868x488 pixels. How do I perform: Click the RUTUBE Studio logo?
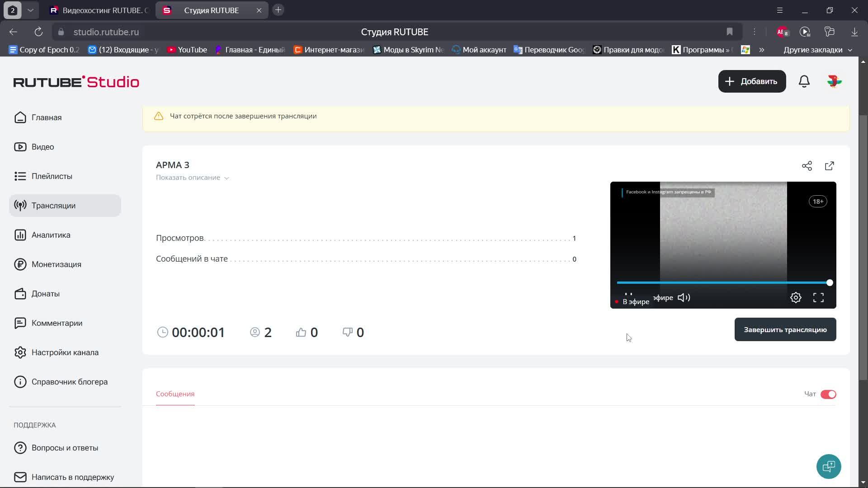point(76,82)
